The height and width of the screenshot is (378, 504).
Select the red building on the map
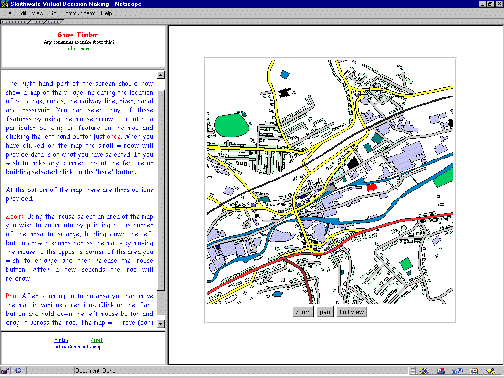(x=371, y=187)
